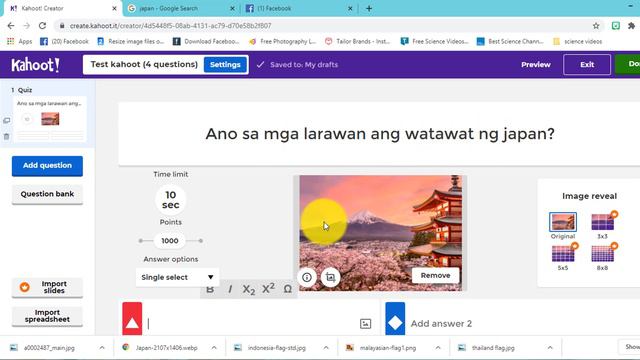Delete the question using trash icon

pyautogui.click(x=7, y=136)
